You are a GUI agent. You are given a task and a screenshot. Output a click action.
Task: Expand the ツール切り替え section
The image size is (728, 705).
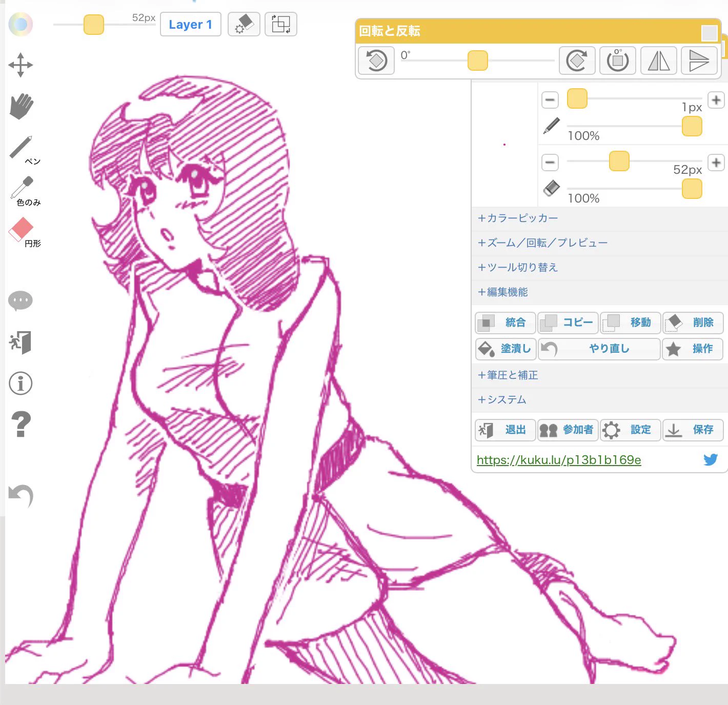[599, 268]
